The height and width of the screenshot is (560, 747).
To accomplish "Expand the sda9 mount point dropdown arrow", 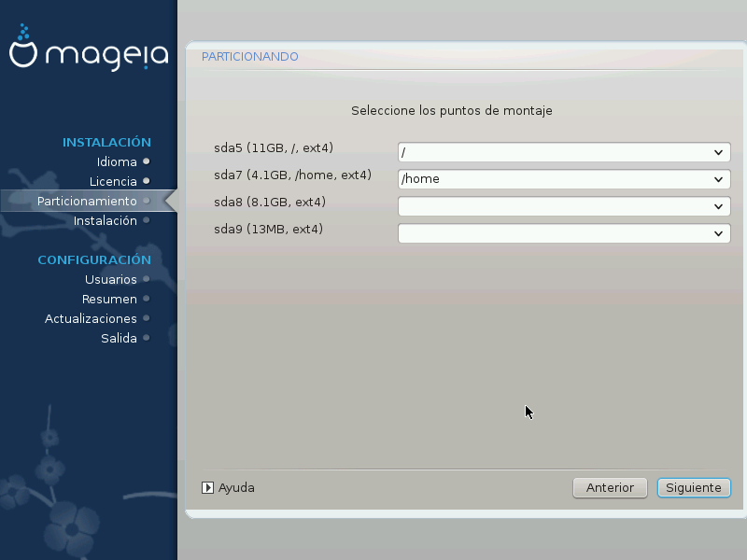I will click(x=718, y=233).
